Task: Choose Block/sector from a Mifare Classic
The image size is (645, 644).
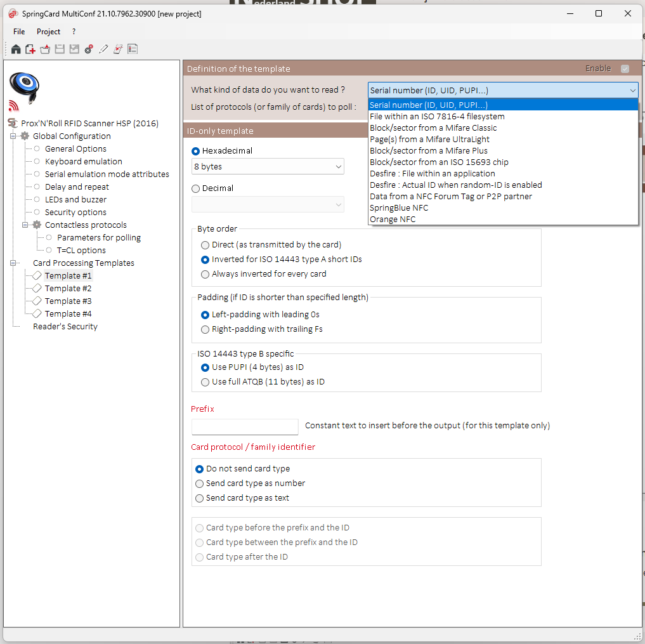Action: click(503, 128)
